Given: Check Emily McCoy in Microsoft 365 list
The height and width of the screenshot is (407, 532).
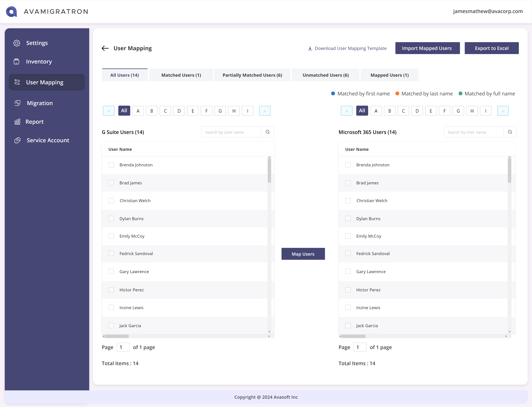Looking at the screenshot, I should coord(348,236).
